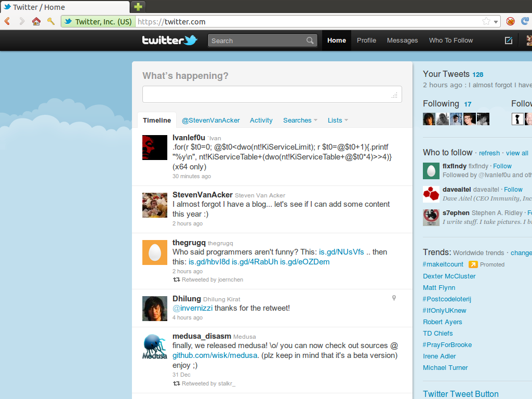Open the Matt Flynn trend
Screen dimensions: 532x399
439,288
